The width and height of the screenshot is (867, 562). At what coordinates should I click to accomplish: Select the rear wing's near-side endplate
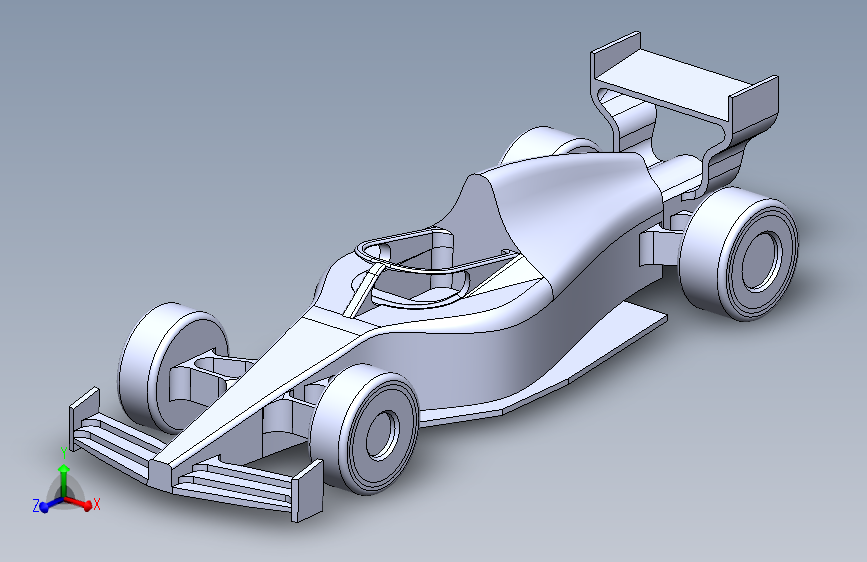coord(753,106)
